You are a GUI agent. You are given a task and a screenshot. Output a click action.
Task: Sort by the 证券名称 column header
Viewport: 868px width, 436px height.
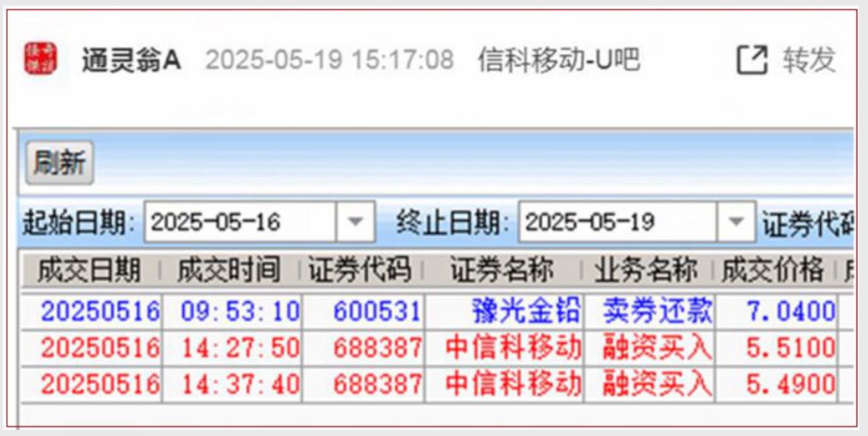tap(503, 270)
